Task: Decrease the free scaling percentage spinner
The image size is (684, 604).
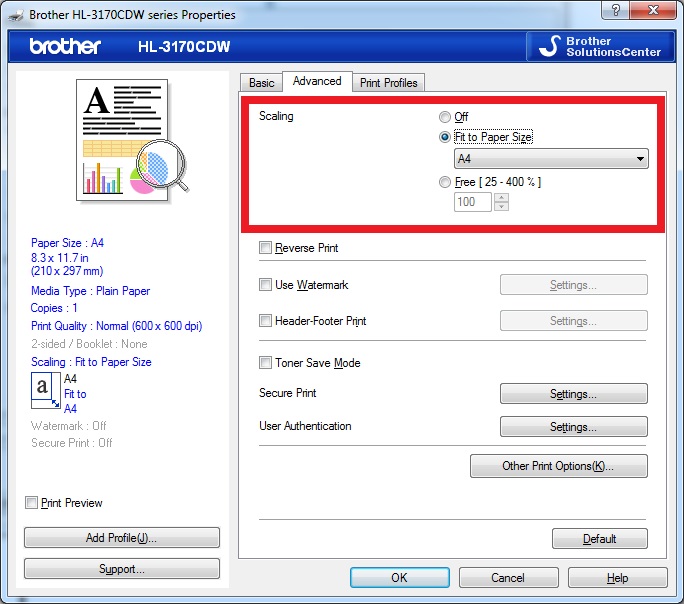Action: [x=501, y=207]
